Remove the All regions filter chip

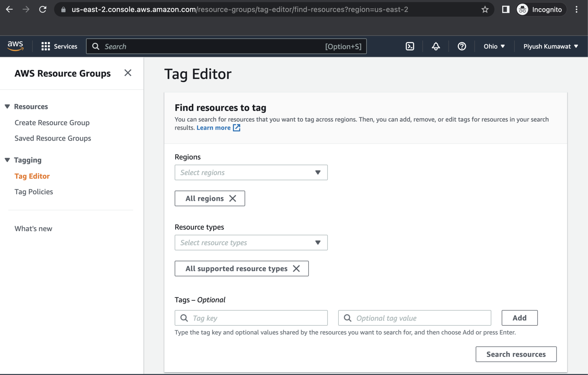tap(233, 198)
